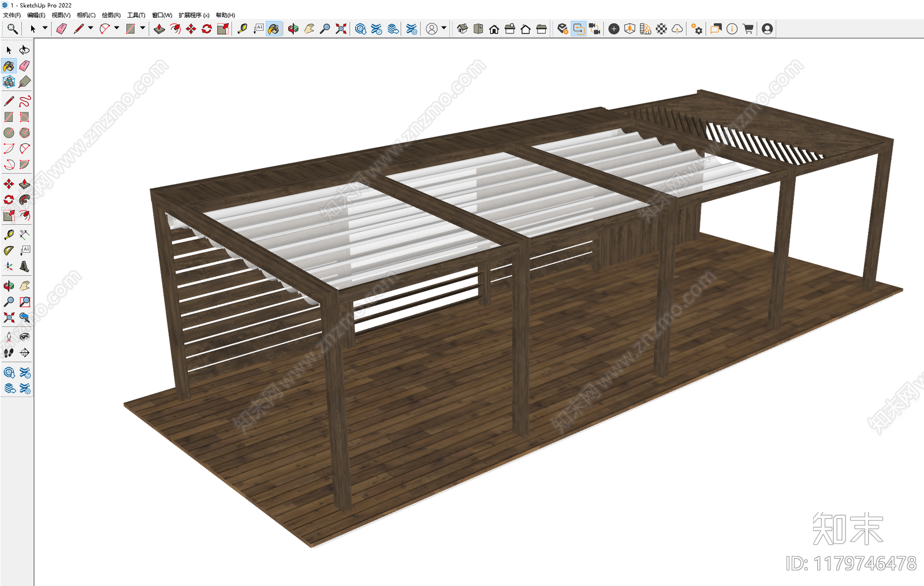Expand the Rectangle shape dropdown arrow

(x=142, y=28)
